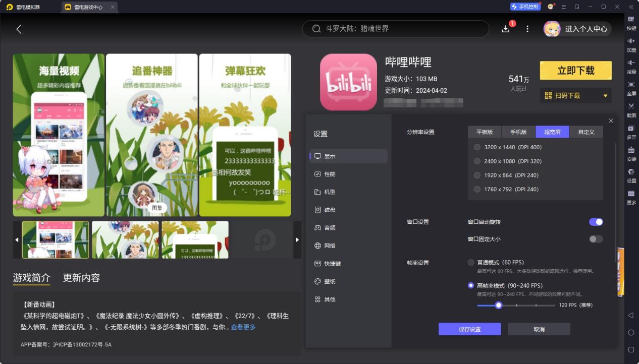Screen dimensions: 639x364
Task: Open the downloads manager icon
Action: [x=506, y=29]
